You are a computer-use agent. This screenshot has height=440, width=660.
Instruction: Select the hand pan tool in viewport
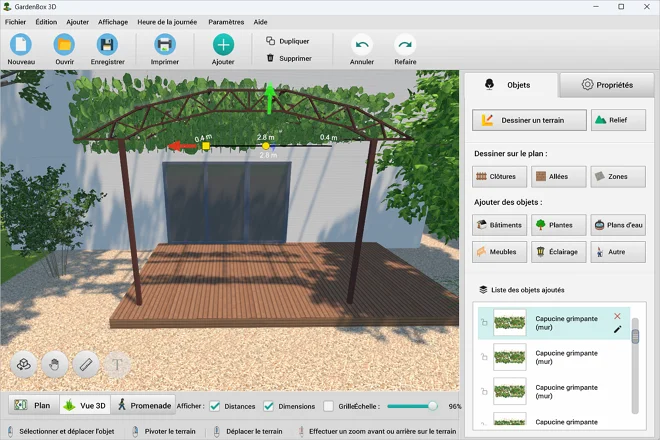(56, 364)
